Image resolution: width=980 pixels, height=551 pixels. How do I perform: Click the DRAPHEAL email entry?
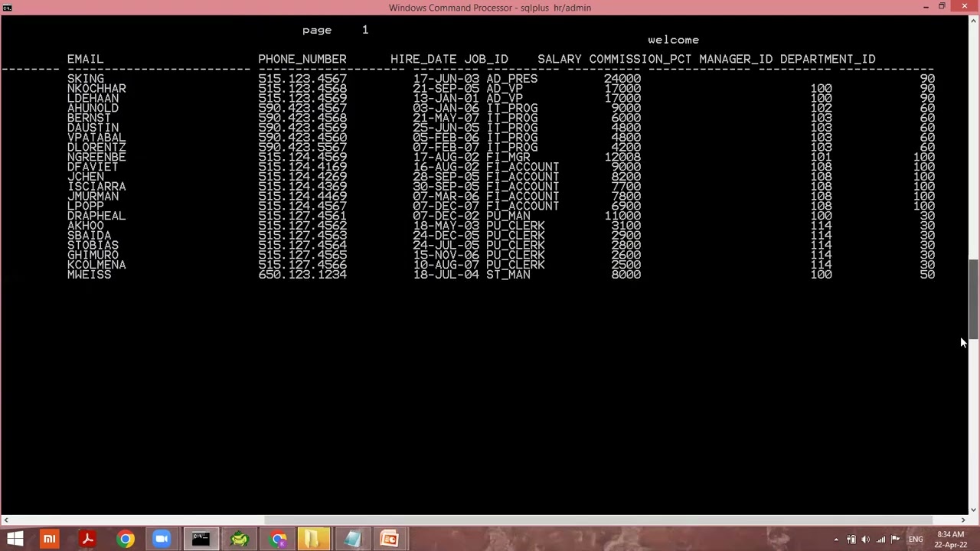coord(96,216)
